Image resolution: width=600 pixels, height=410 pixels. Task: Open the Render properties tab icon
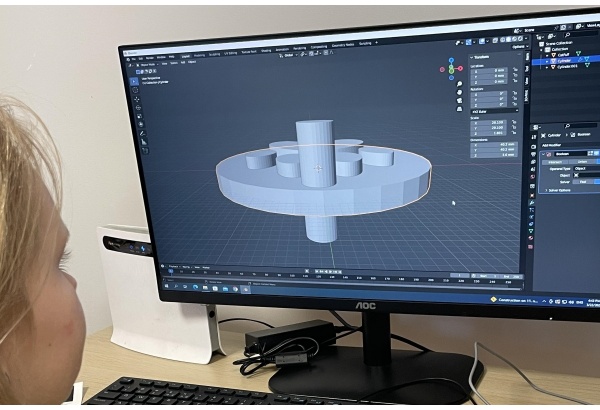tap(533, 147)
